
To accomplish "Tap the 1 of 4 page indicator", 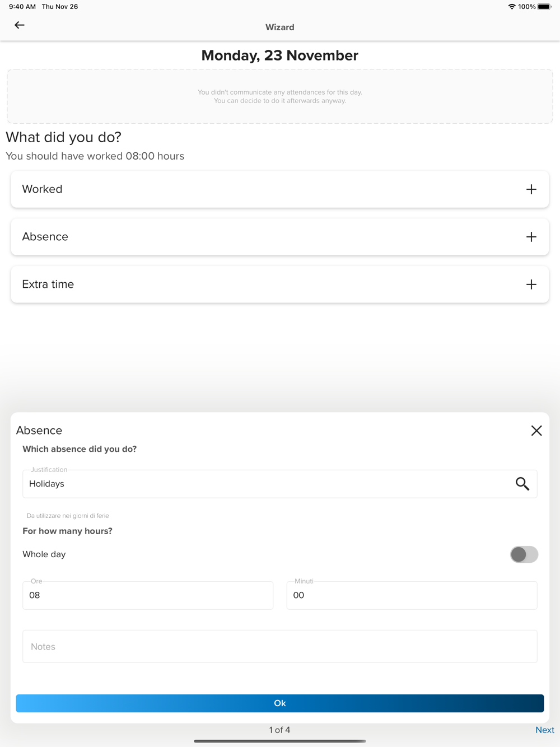I will (x=279, y=730).
